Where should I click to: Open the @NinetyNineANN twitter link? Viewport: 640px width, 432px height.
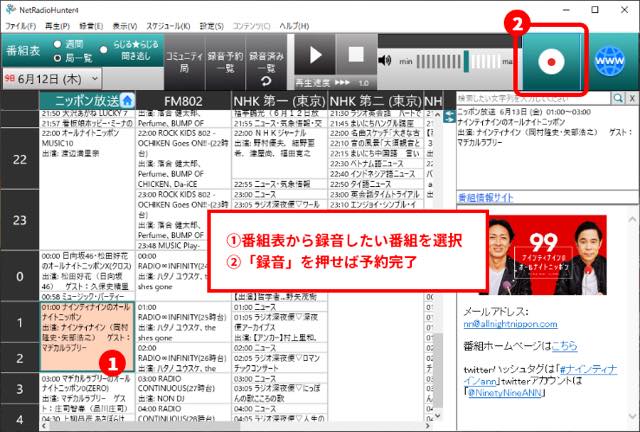coord(504,393)
